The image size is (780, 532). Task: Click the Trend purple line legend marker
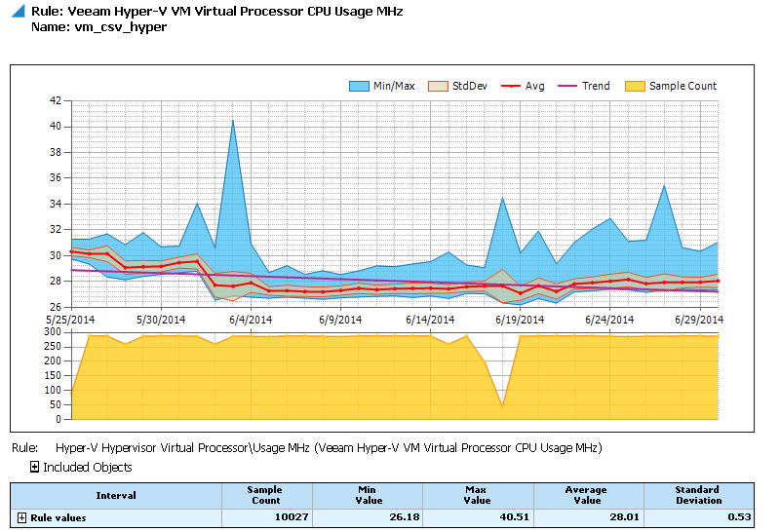[x=567, y=86]
